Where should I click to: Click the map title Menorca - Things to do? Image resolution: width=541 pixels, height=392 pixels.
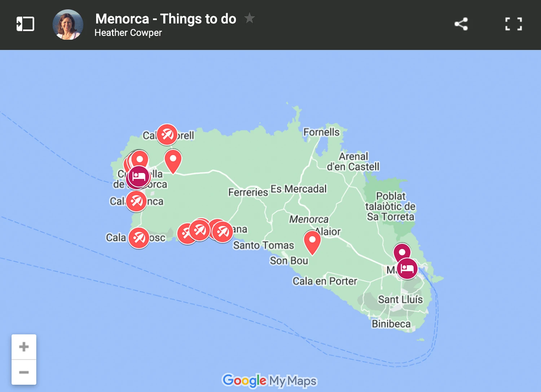[x=166, y=19]
